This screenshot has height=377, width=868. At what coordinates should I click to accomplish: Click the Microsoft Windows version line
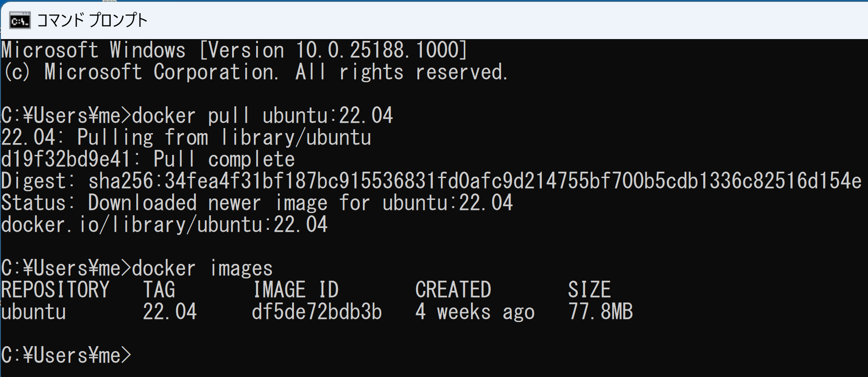tap(234, 50)
